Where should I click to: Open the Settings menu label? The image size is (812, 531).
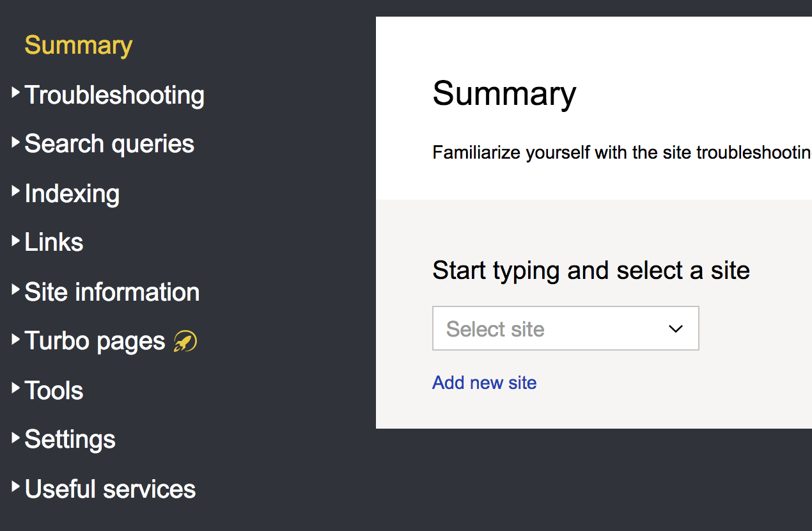pos(70,440)
